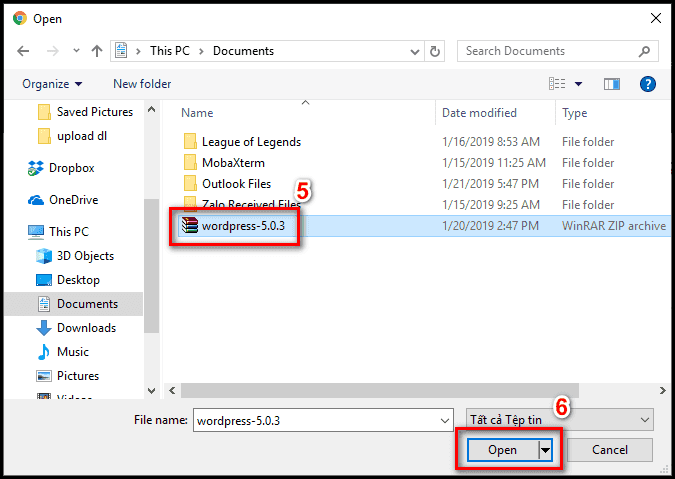Sort by Type column header
Screen dimensions: 675x479
[574, 113]
